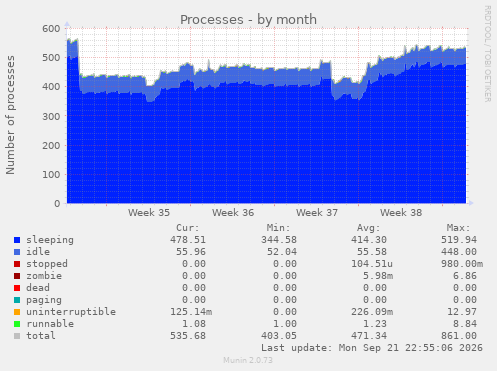
Task: Select the 'paging' legend label
Action: coord(44,300)
